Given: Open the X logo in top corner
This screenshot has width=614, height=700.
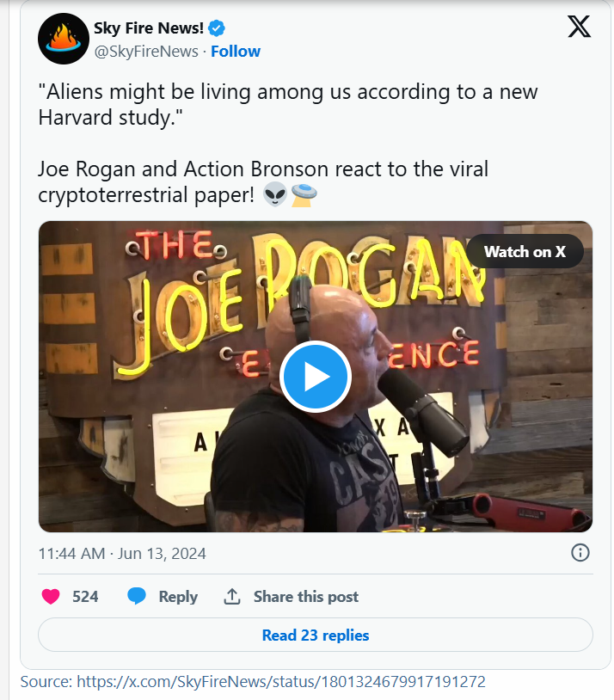Looking at the screenshot, I should click(580, 28).
